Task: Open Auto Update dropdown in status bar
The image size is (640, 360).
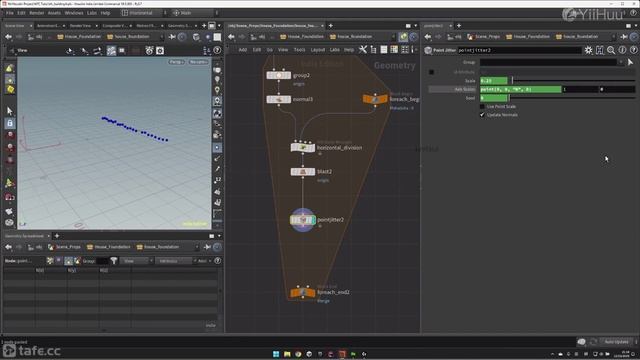Action: click(617, 342)
